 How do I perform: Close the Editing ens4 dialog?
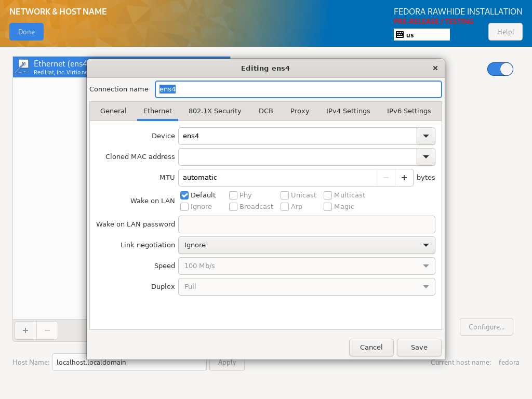435,68
